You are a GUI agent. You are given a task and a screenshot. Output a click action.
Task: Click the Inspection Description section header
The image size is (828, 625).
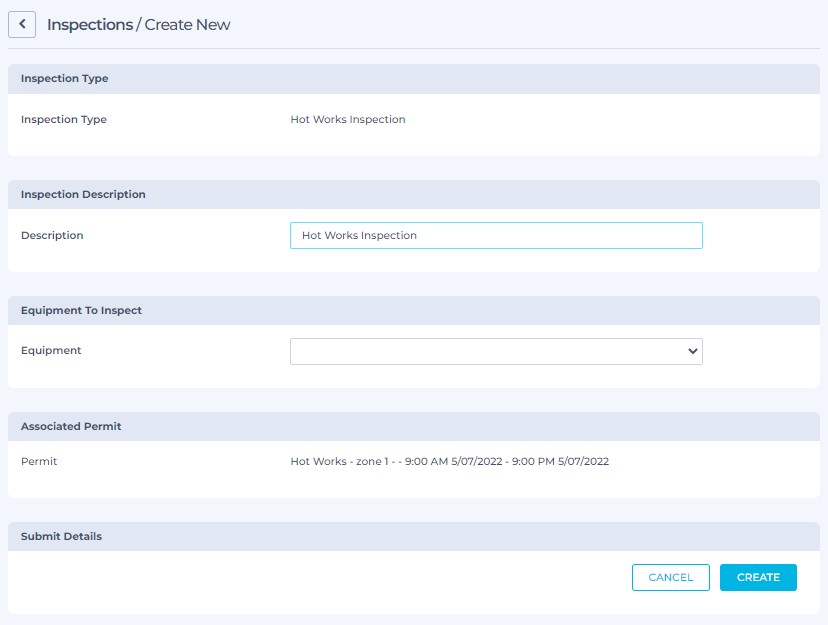point(83,194)
